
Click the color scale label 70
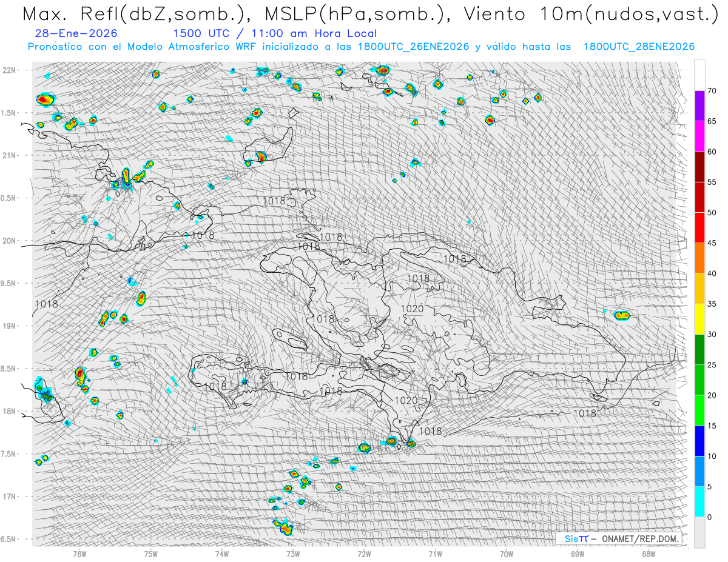712,91
